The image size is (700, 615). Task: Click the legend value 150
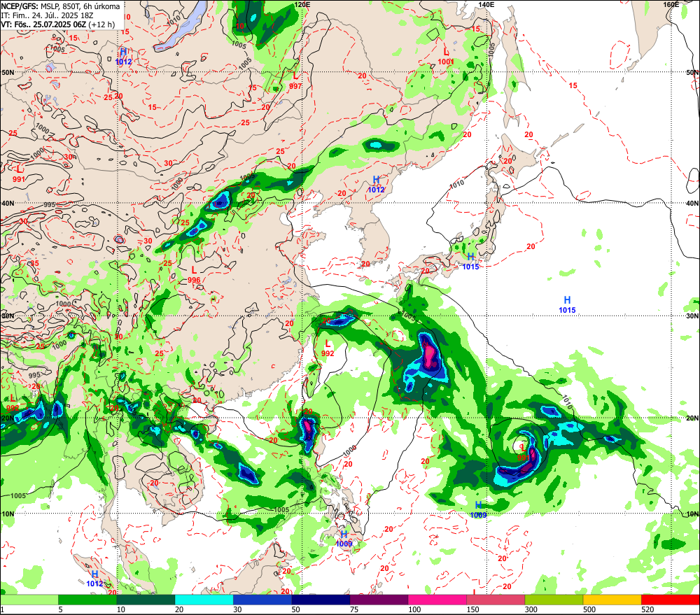pyautogui.click(x=472, y=609)
